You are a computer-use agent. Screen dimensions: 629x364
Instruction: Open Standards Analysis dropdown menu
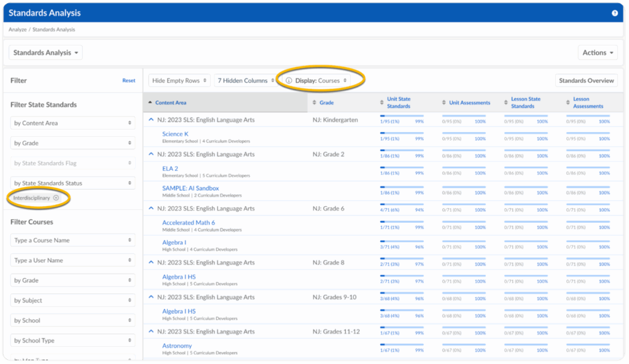(x=45, y=53)
